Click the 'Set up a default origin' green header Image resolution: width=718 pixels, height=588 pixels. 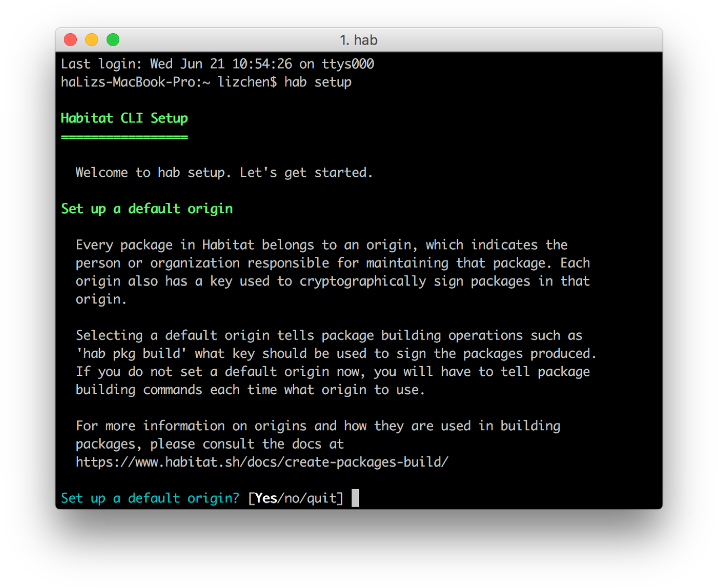tap(146, 208)
